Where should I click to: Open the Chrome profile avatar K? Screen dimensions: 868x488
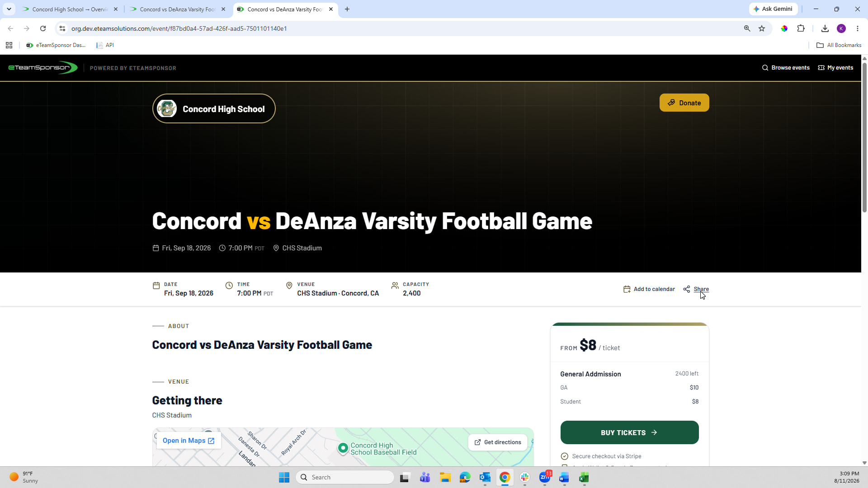pos(841,28)
